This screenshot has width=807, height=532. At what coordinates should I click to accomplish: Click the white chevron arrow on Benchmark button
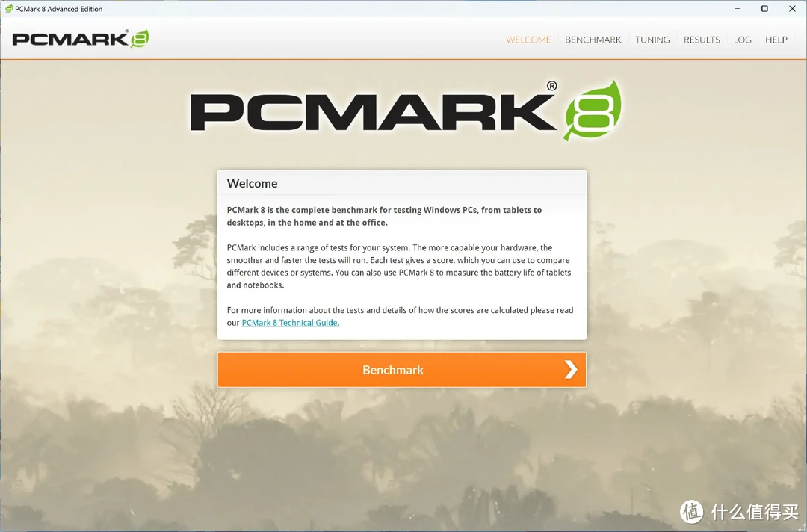coord(571,369)
